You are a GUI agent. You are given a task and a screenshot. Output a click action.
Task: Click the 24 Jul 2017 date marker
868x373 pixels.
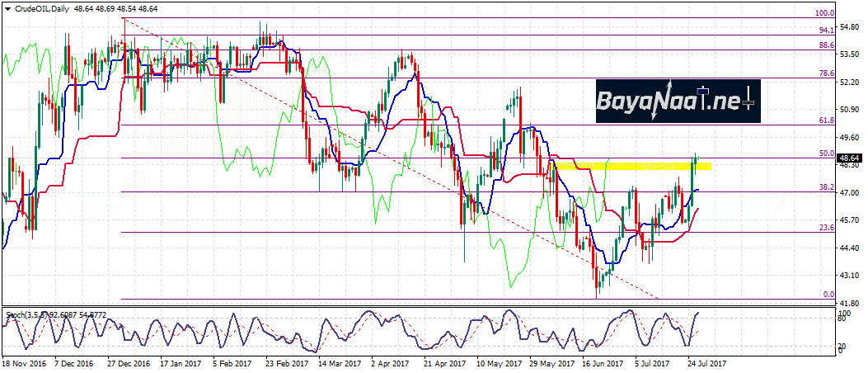pyautogui.click(x=707, y=362)
